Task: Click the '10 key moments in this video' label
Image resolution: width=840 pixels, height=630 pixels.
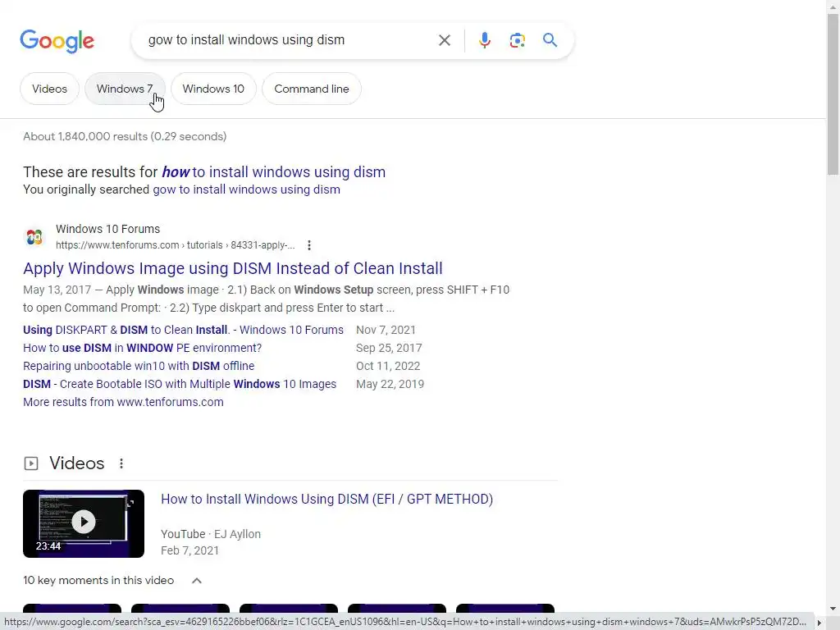Action: [98, 581]
